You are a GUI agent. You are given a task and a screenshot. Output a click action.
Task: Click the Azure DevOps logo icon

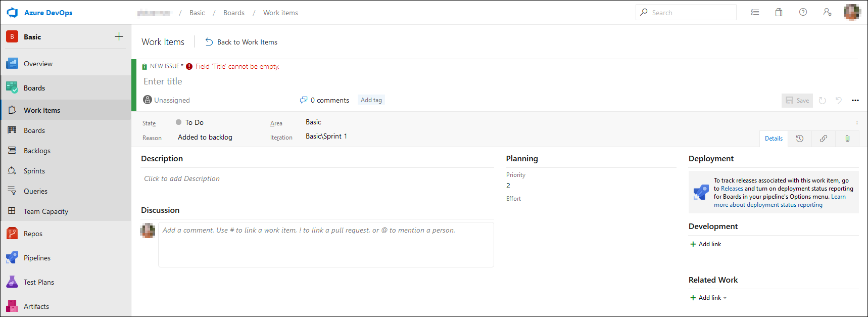(12, 13)
